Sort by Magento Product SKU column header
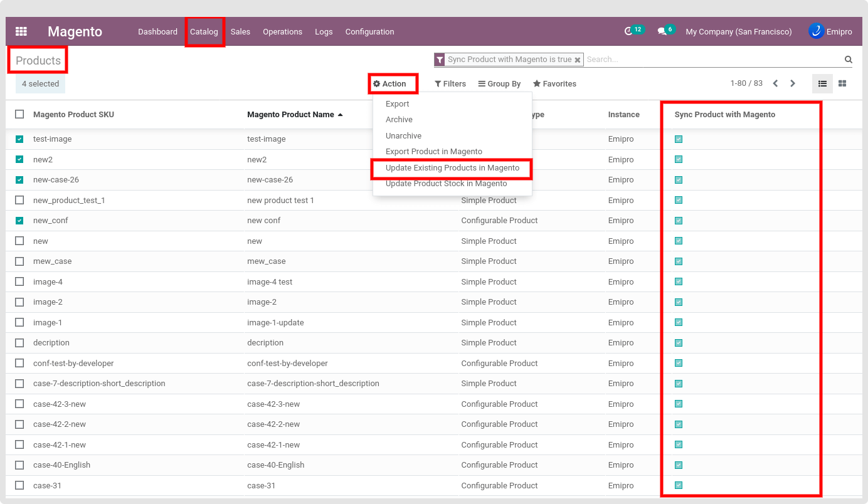 pyautogui.click(x=73, y=115)
